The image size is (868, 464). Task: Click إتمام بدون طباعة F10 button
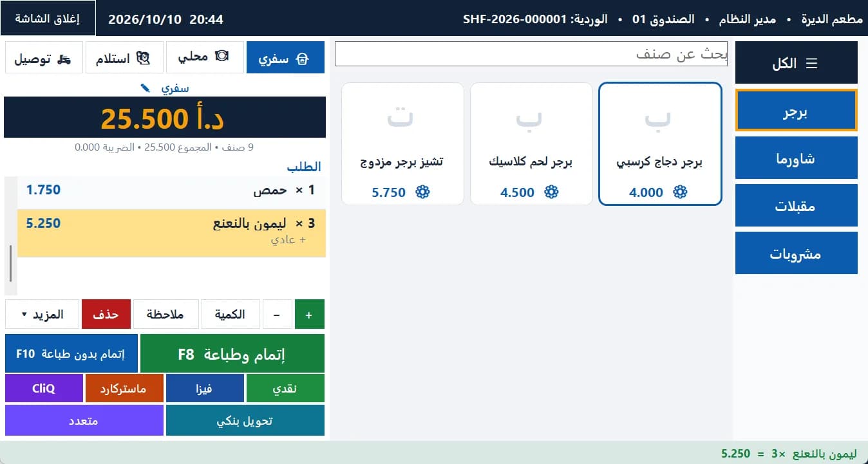click(71, 353)
